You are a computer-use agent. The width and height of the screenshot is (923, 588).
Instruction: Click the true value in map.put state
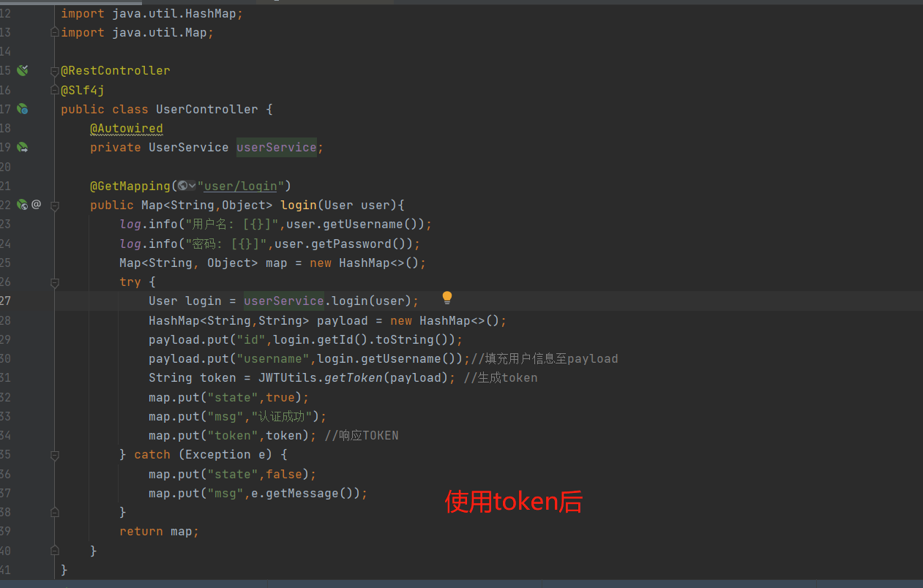point(280,397)
